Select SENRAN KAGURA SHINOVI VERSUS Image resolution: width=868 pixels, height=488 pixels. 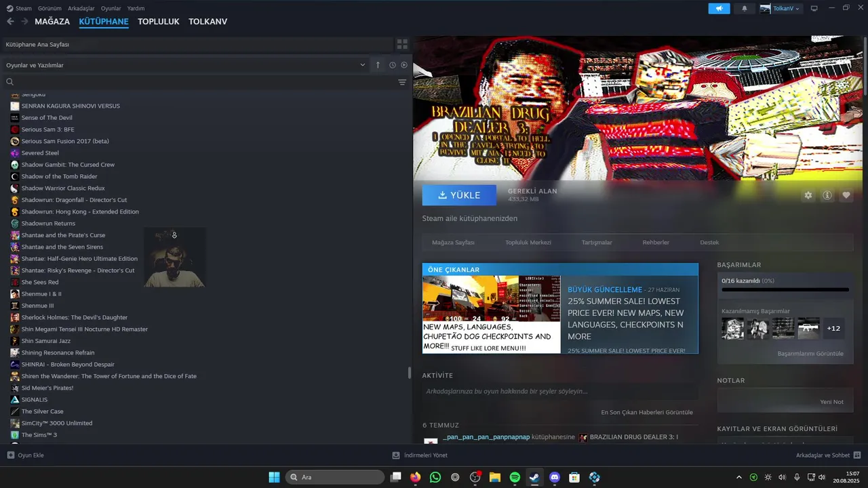71,106
